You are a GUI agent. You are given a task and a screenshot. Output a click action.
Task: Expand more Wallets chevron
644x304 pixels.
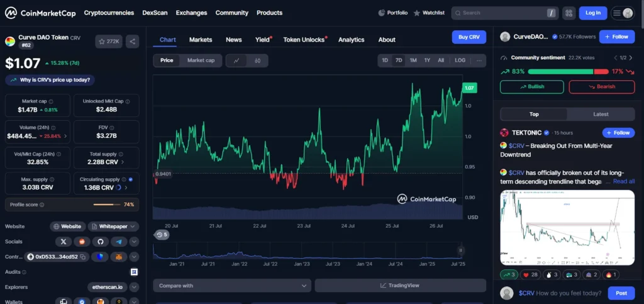[135, 301]
